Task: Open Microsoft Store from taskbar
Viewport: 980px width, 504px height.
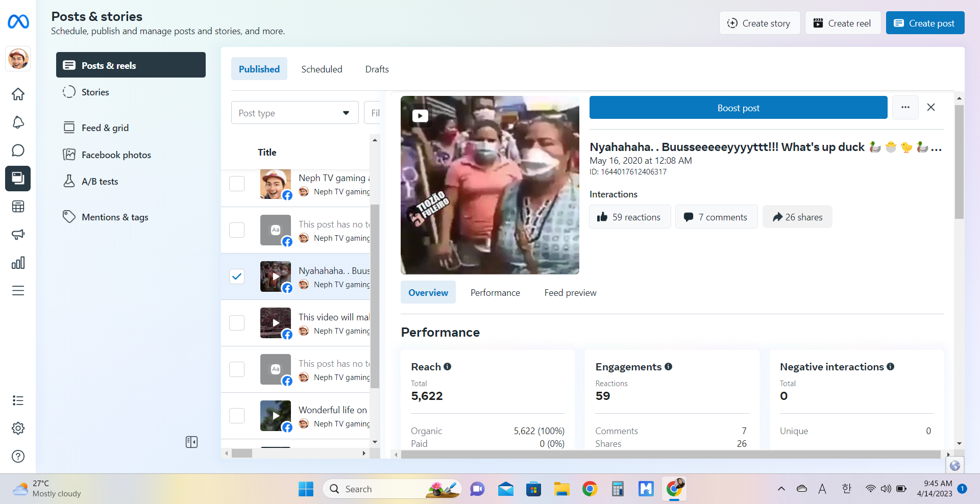Action: click(x=533, y=489)
